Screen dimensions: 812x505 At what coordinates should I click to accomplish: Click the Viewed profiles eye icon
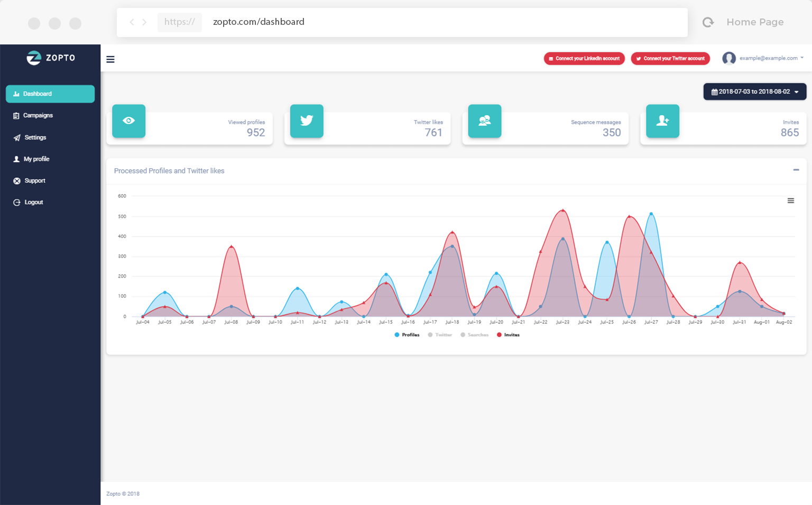128,121
